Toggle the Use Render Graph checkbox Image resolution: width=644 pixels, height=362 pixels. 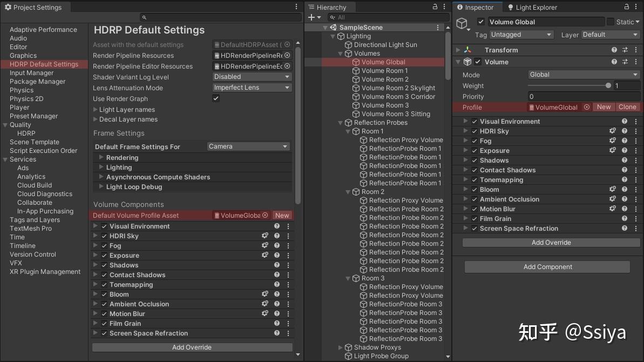click(216, 99)
